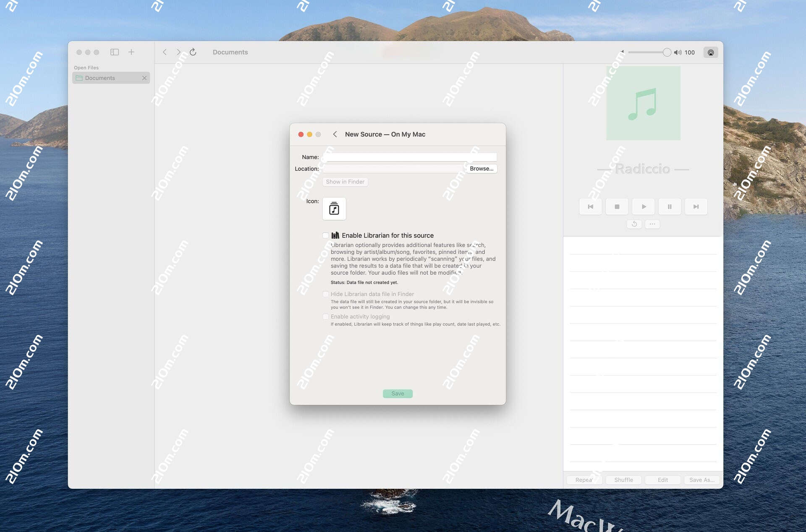Image resolution: width=806 pixels, height=532 pixels.
Task: Toggle the sidebar visibility icon
Action: pos(114,52)
